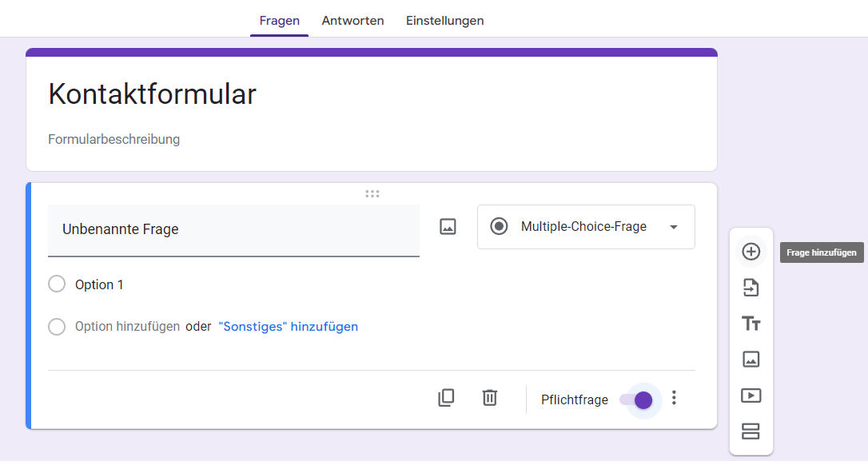Image resolution: width=868 pixels, height=461 pixels.
Task: Toggle the Pflichtfrage switch off
Action: tap(637, 399)
